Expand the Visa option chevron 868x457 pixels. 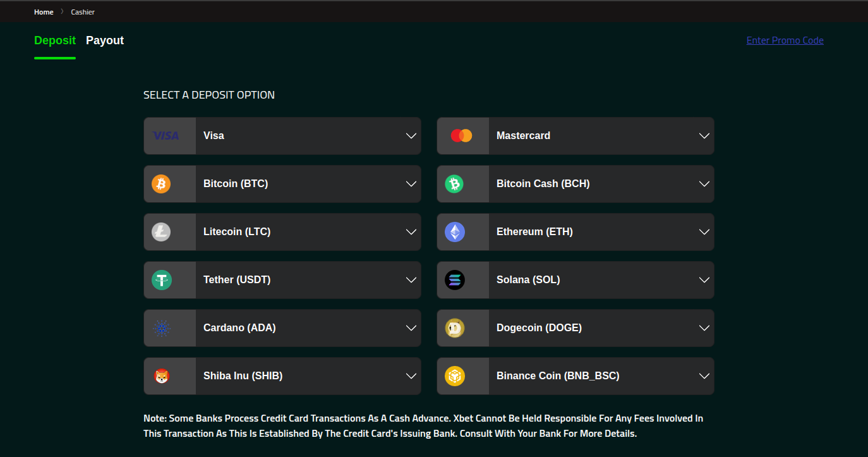(411, 136)
